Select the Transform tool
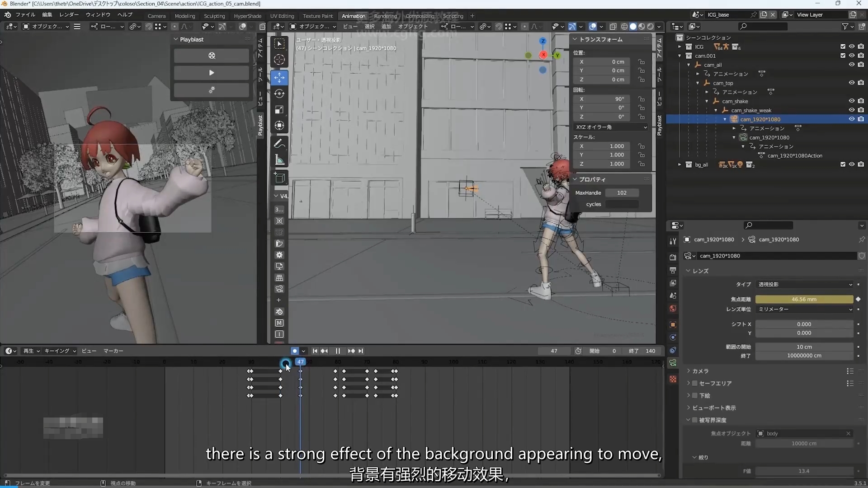Image resolution: width=868 pixels, height=488 pixels. coord(279,125)
